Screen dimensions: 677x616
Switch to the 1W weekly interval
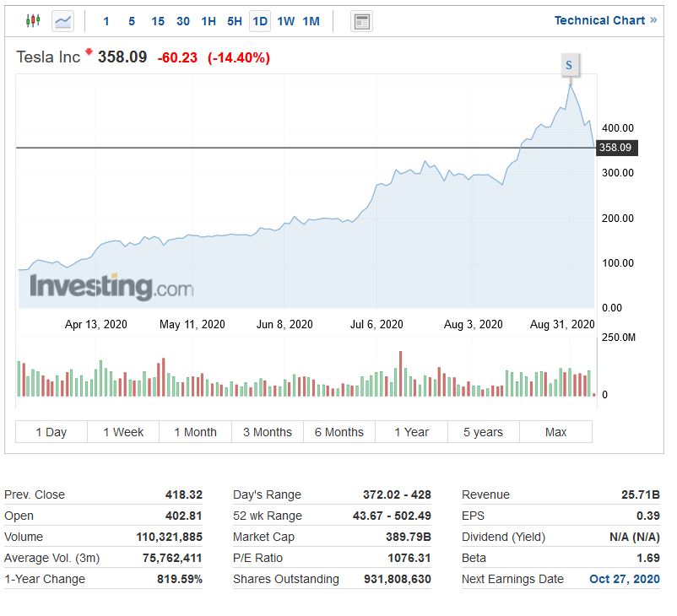tap(285, 21)
